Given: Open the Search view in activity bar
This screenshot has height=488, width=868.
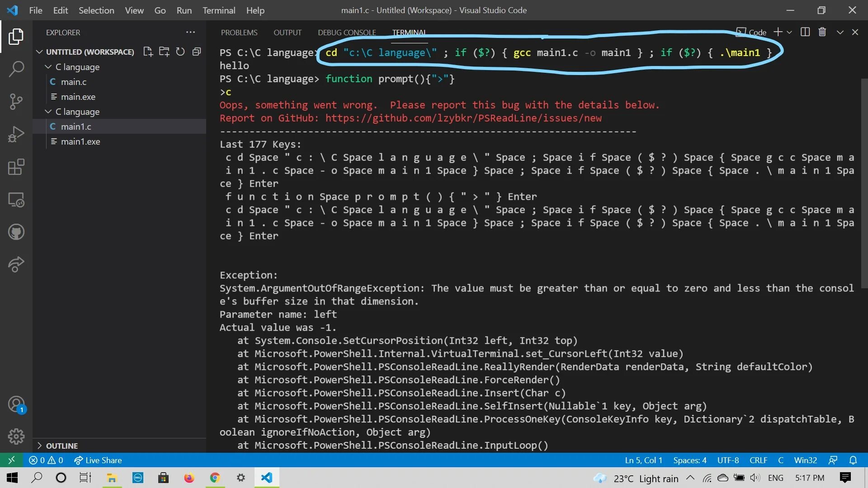Looking at the screenshot, I should (x=16, y=69).
